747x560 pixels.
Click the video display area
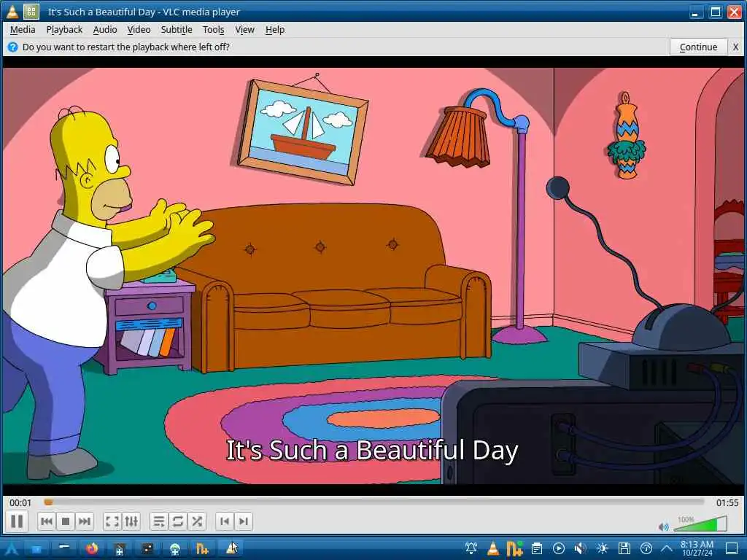coord(373,276)
